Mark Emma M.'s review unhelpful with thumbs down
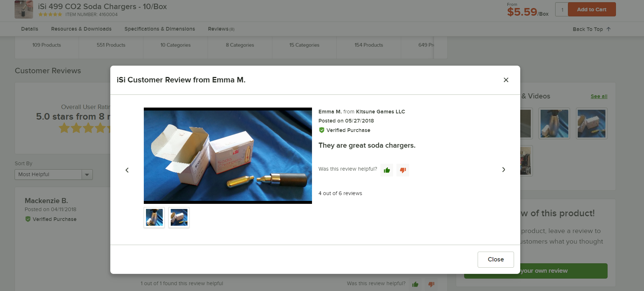This screenshot has width=644, height=291. [403, 170]
